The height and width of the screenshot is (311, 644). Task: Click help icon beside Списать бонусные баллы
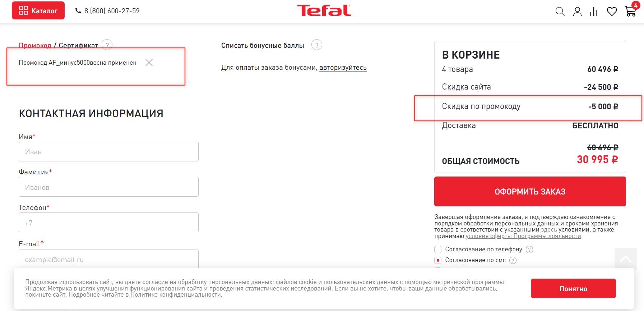pos(316,45)
